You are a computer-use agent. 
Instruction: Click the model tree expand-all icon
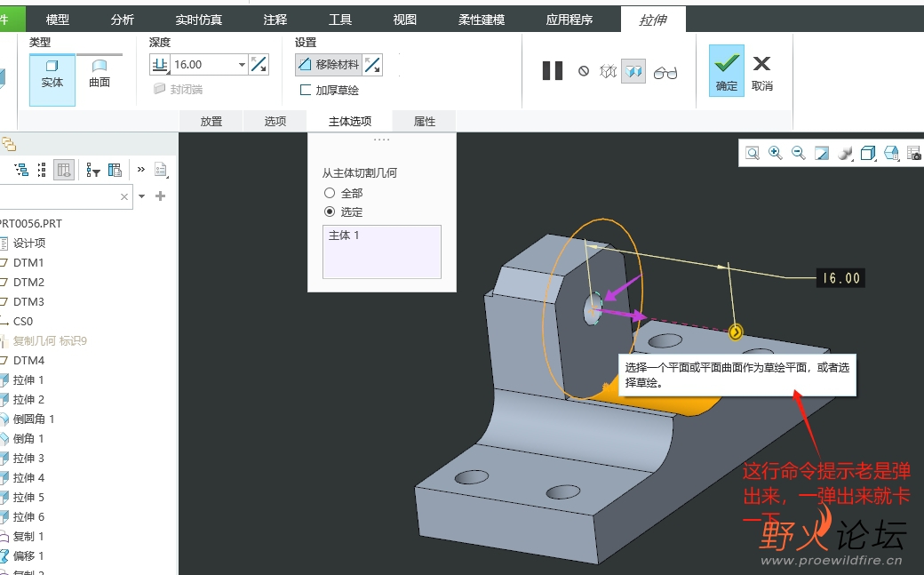click(x=22, y=171)
